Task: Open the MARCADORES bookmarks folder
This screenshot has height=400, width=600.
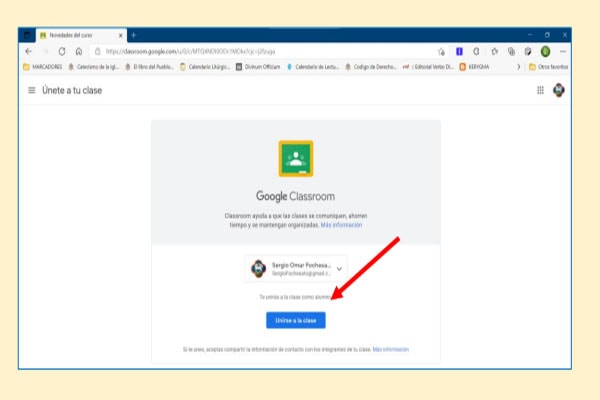Action: (42, 67)
